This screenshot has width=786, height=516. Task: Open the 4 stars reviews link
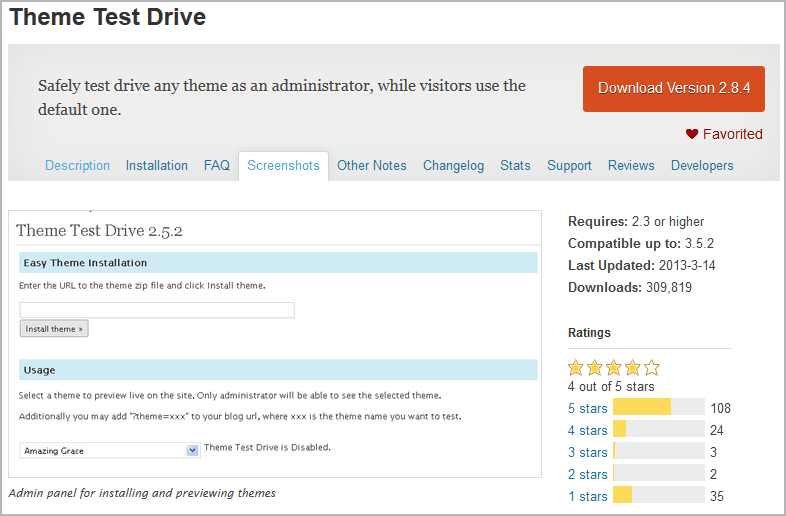click(x=587, y=430)
